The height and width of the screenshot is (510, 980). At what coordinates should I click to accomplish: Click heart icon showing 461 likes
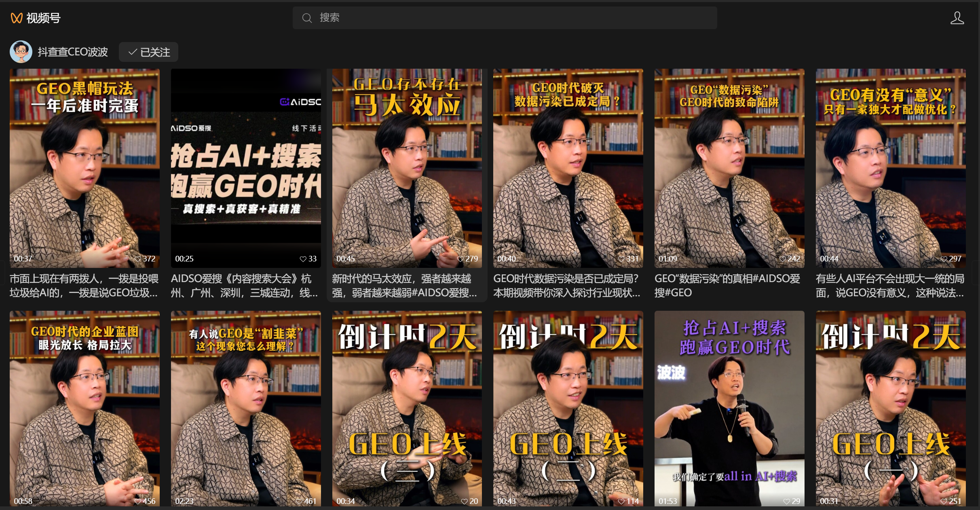(x=299, y=502)
